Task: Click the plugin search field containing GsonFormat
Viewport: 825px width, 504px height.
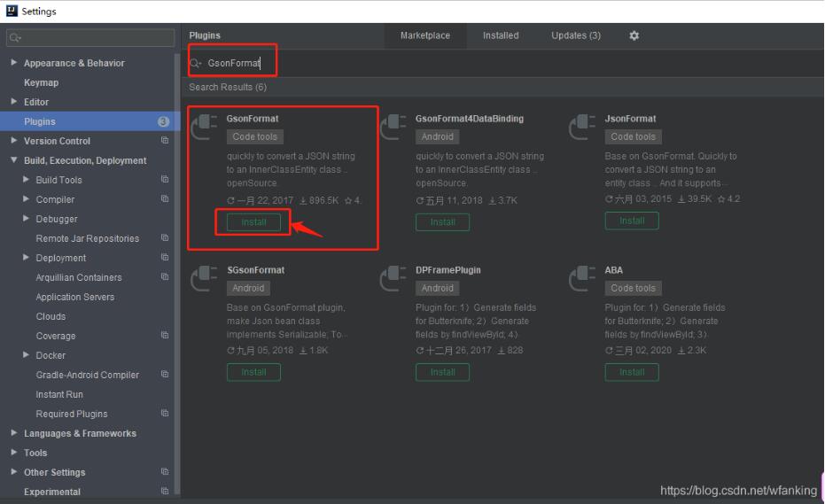Action: pos(502,63)
